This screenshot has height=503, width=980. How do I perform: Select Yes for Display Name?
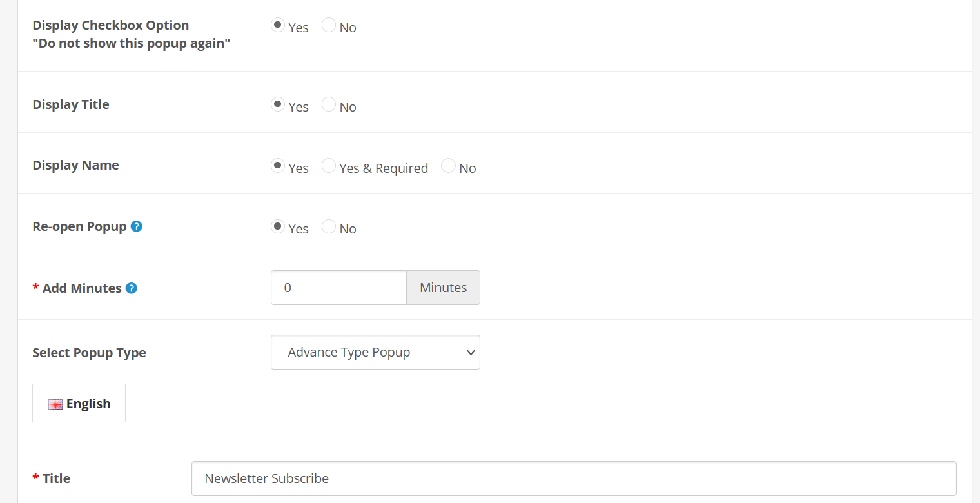point(278,166)
